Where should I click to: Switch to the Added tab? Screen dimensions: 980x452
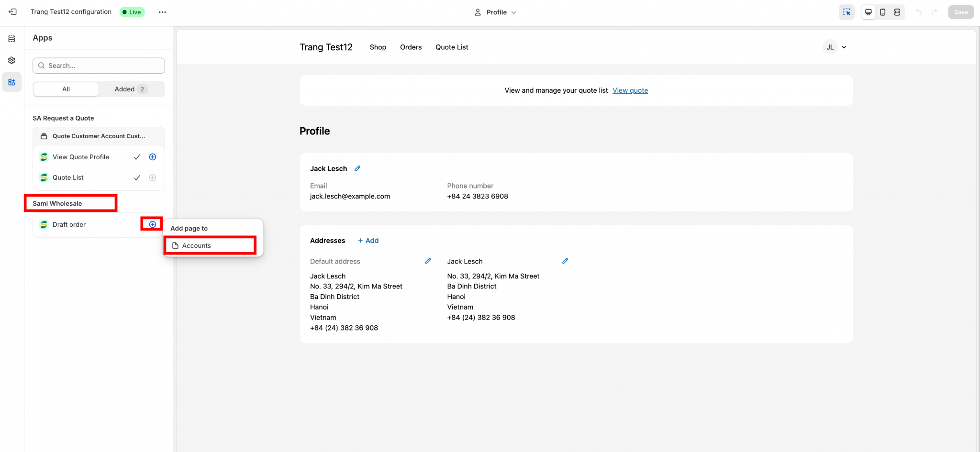(131, 89)
